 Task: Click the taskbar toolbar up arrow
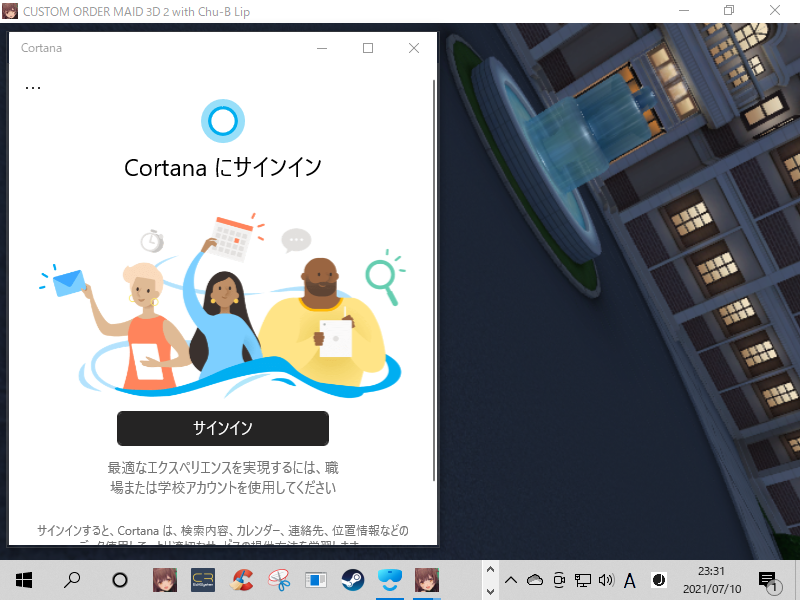point(490,569)
